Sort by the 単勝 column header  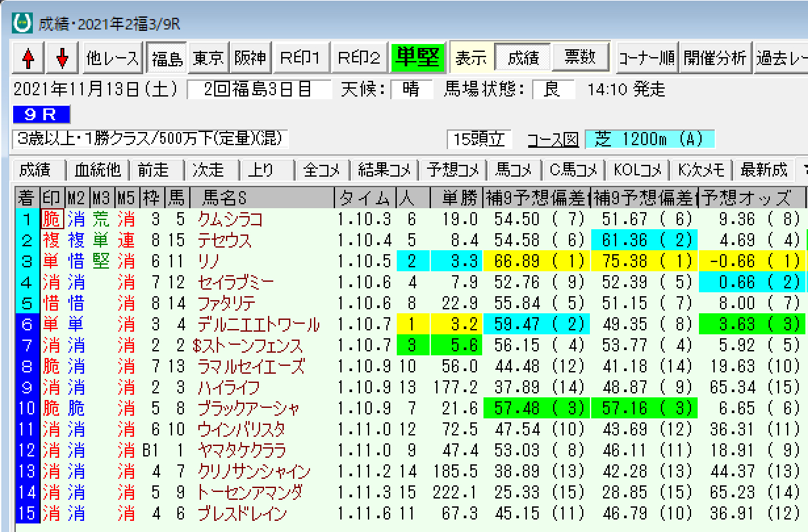pyautogui.click(x=455, y=198)
